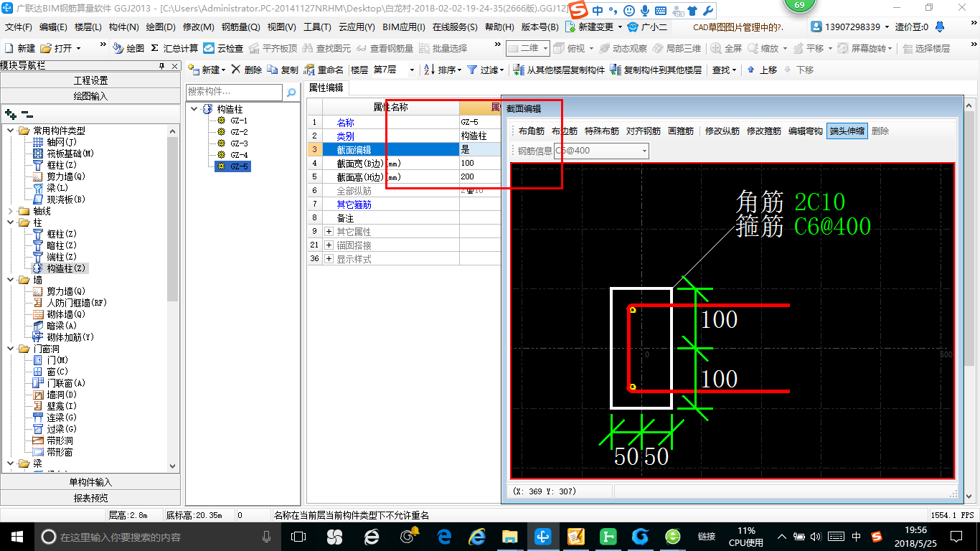Click the search magnifier beside 搜索构件

[291, 92]
